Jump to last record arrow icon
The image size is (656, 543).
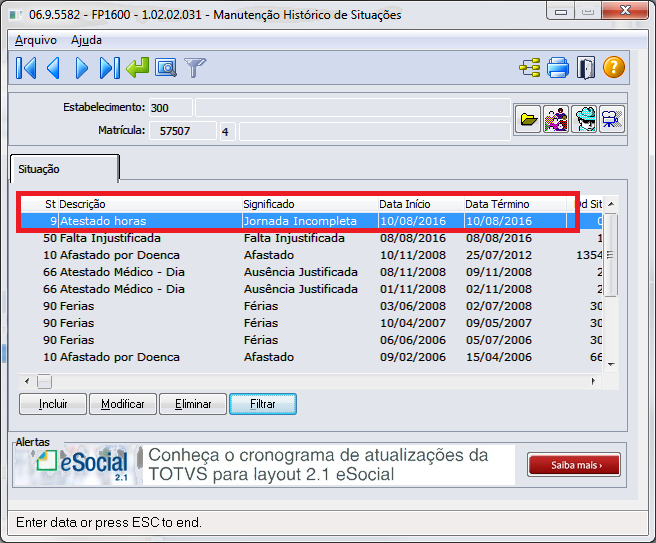[110, 68]
